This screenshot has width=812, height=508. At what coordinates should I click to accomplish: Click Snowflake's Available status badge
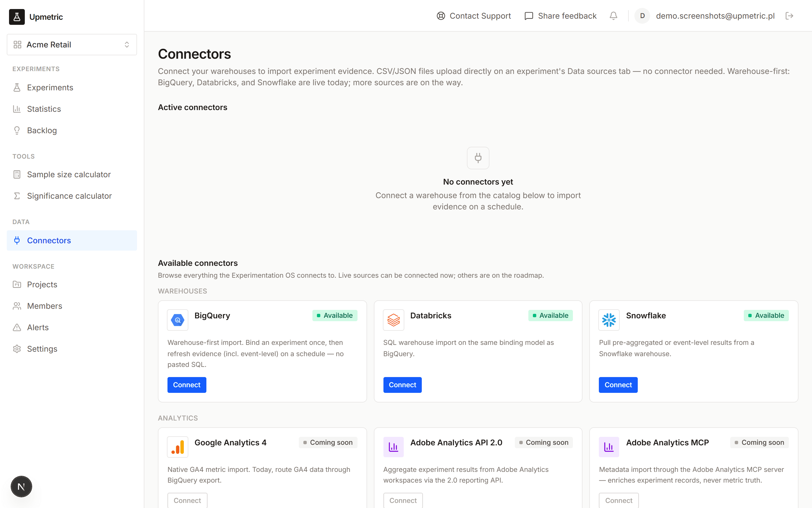coord(766,316)
